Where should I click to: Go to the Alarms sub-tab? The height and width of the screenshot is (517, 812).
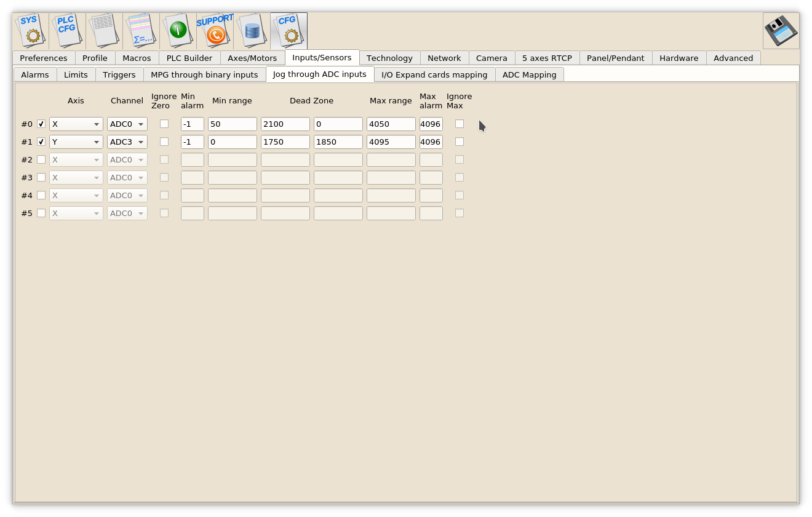point(35,74)
